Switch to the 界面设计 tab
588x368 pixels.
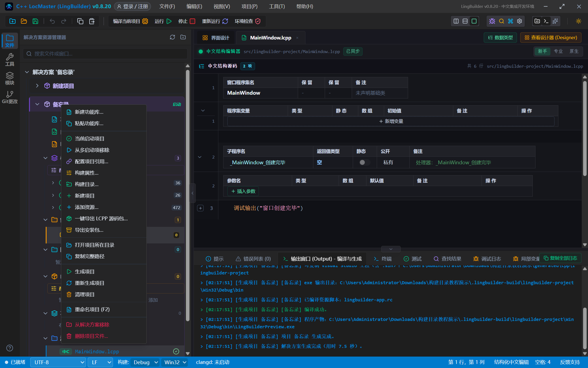[x=216, y=38]
